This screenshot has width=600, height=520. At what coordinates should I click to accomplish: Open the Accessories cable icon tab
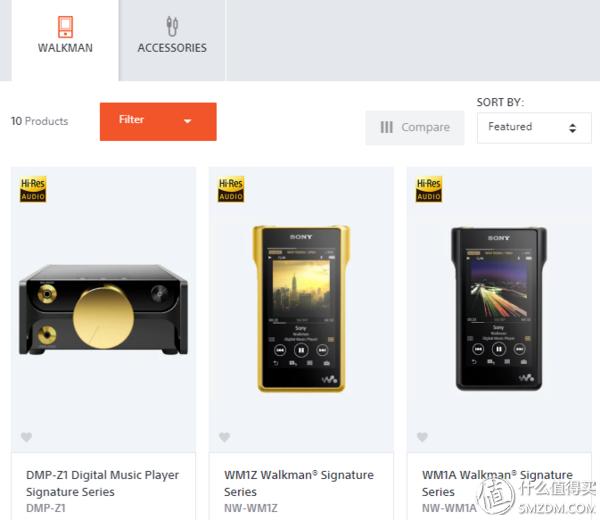[x=172, y=26]
